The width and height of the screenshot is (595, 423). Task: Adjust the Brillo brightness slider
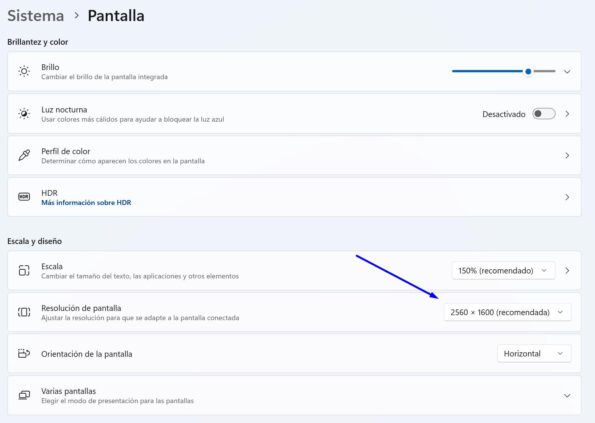coord(504,71)
